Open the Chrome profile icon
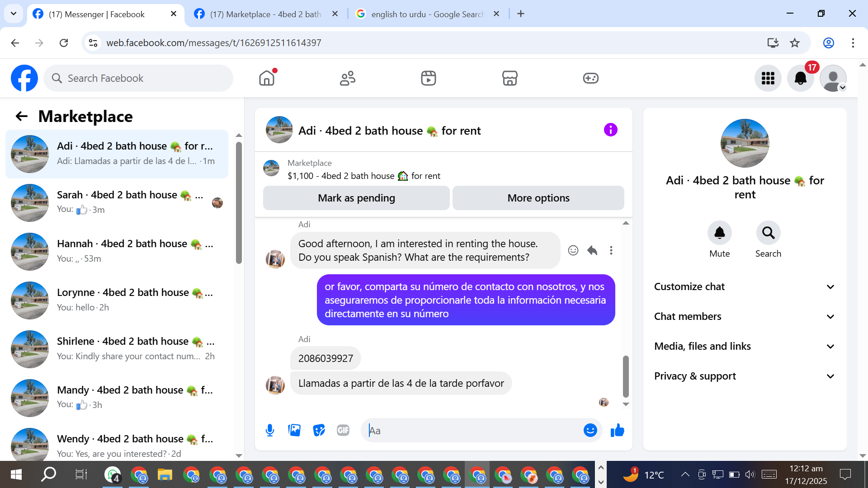868x488 pixels. tap(829, 43)
